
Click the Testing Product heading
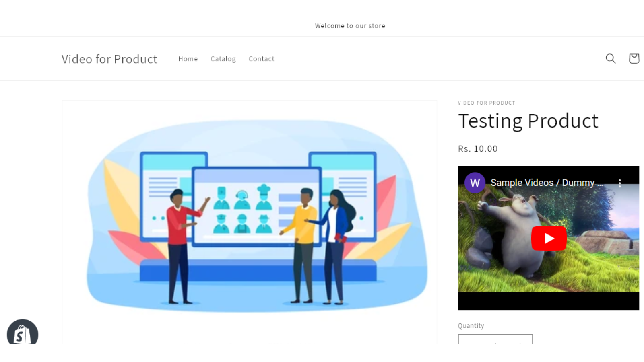(x=528, y=121)
